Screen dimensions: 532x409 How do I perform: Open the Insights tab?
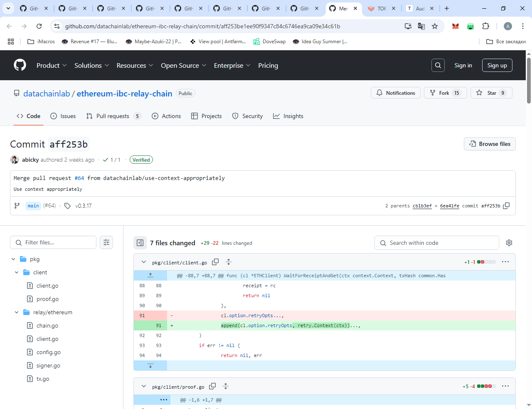288,116
